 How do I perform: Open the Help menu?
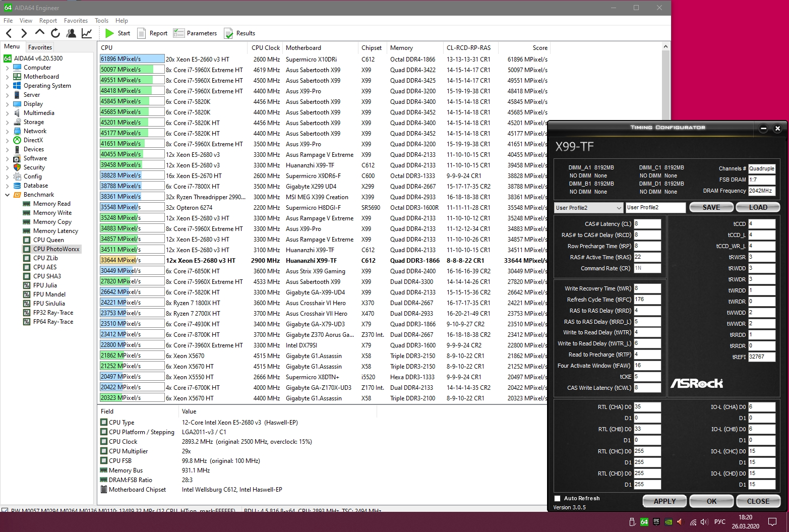coord(122,21)
